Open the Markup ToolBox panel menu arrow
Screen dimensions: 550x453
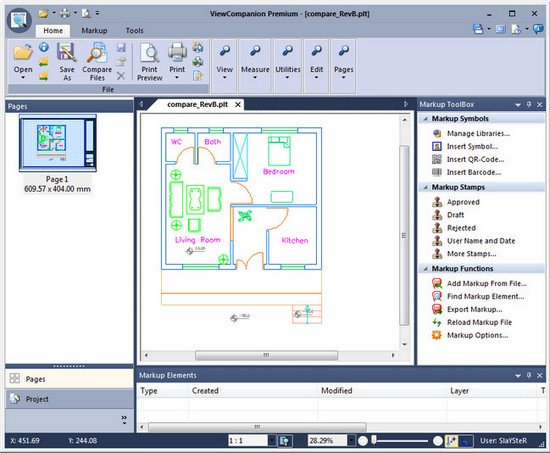pos(518,105)
